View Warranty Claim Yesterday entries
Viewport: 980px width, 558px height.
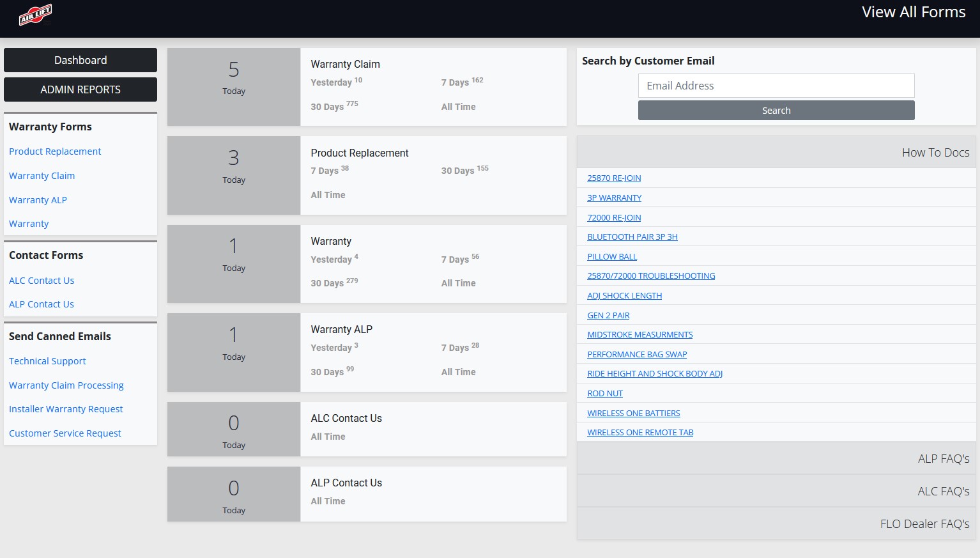(336, 82)
